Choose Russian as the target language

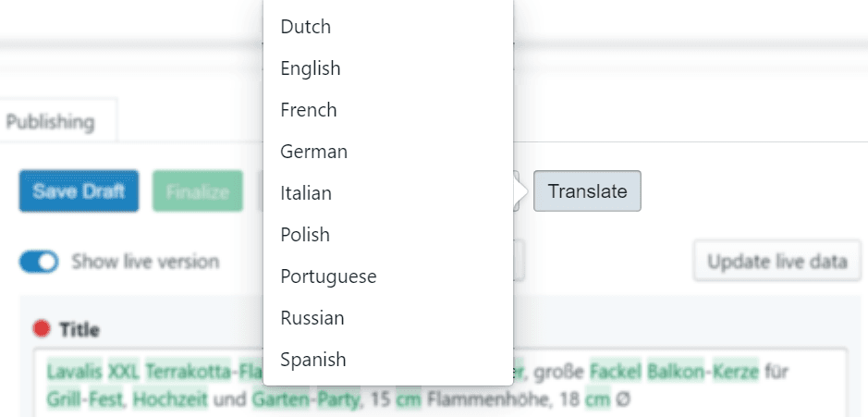[x=312, y=318]
